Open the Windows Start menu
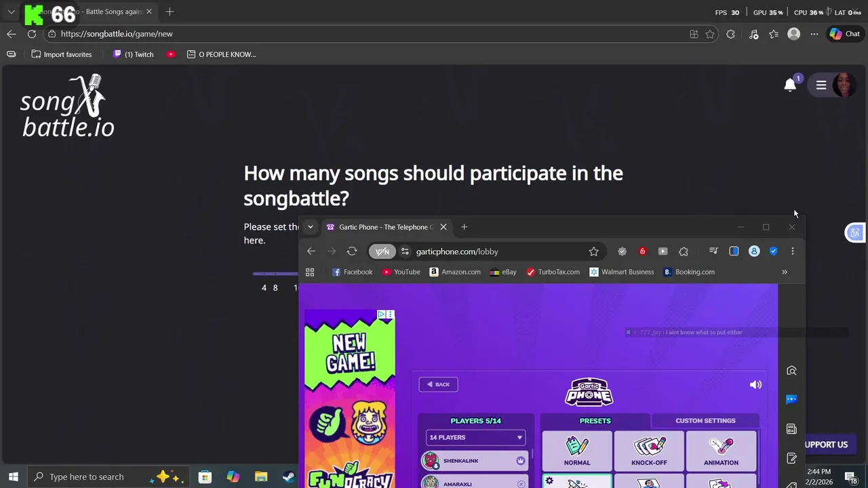The width and height of the screenshot is (868, 488). point(13,476)
